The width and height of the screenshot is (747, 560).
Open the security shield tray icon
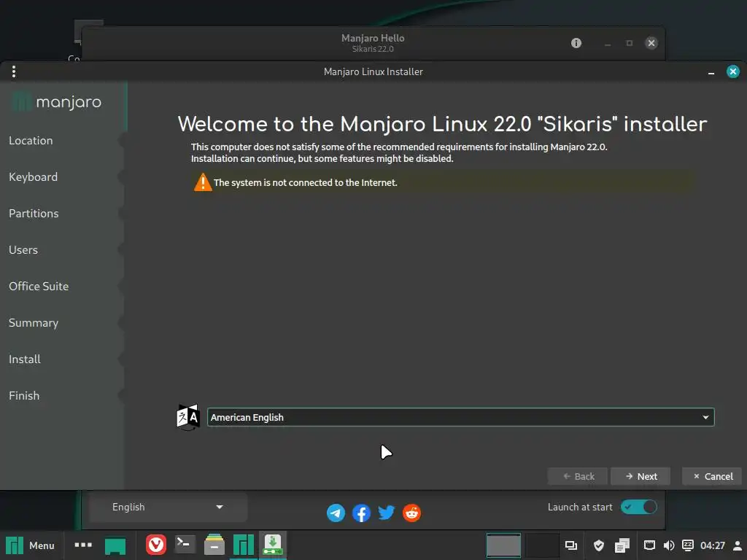point(599,545)
